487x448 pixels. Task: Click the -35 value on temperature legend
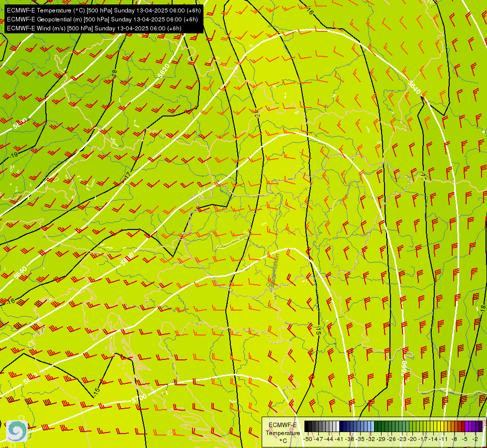pyautogui.click(x=361, y=440)
